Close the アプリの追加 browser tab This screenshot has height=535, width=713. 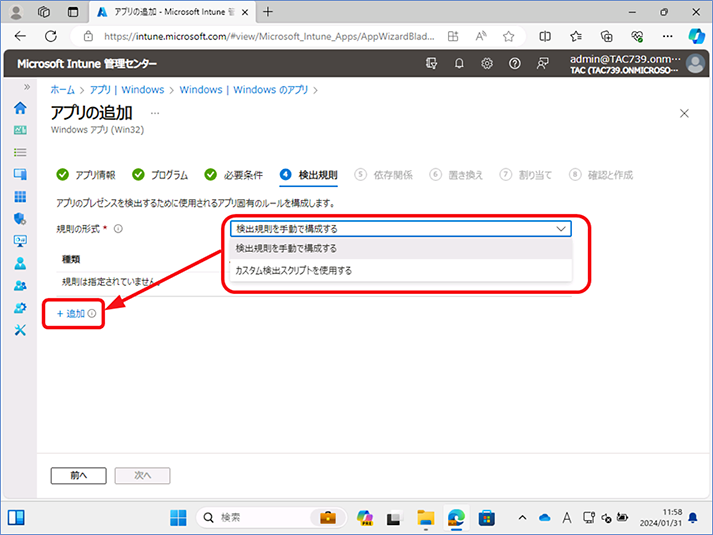coord(245,12)
